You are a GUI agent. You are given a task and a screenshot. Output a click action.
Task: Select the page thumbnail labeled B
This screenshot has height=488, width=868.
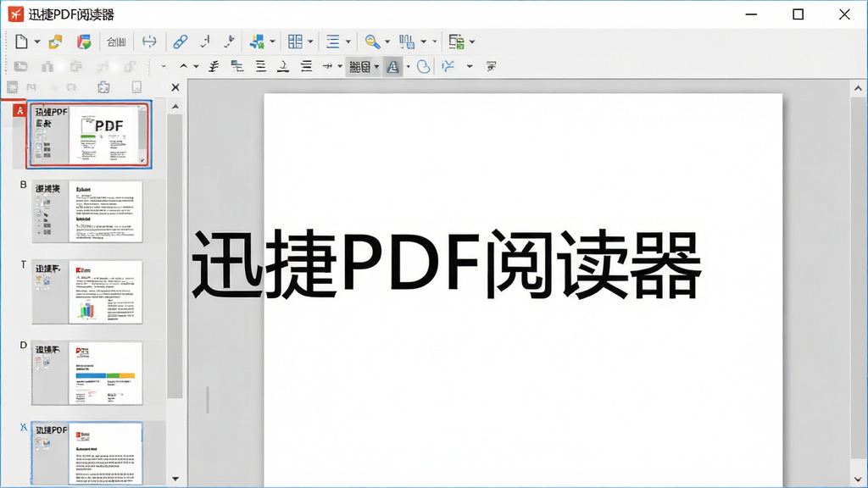pos(87,211)
